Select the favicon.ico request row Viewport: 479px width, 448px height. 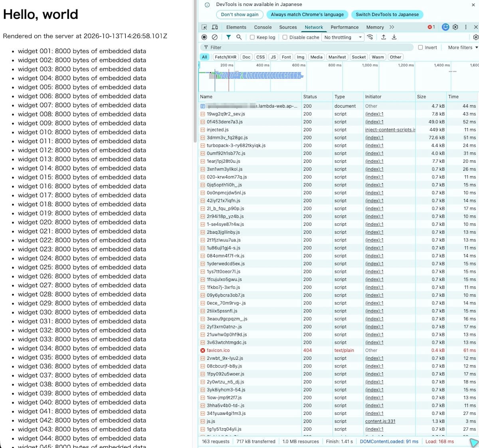coord(338,350)
